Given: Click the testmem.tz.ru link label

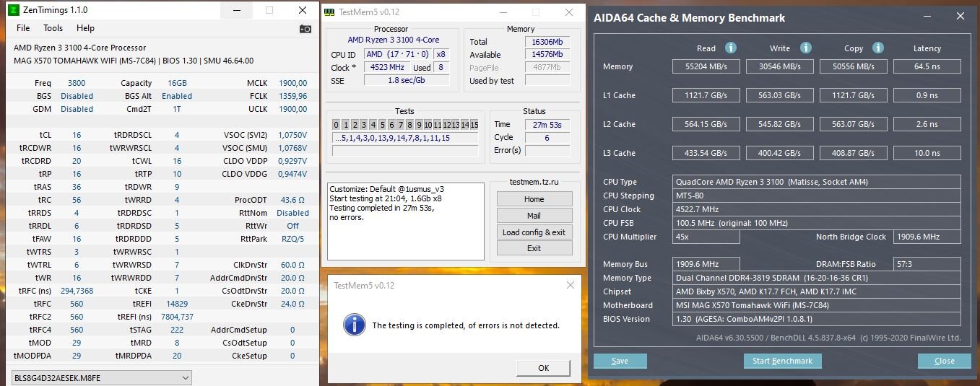Looking at the screenshot, I should 534,183.
